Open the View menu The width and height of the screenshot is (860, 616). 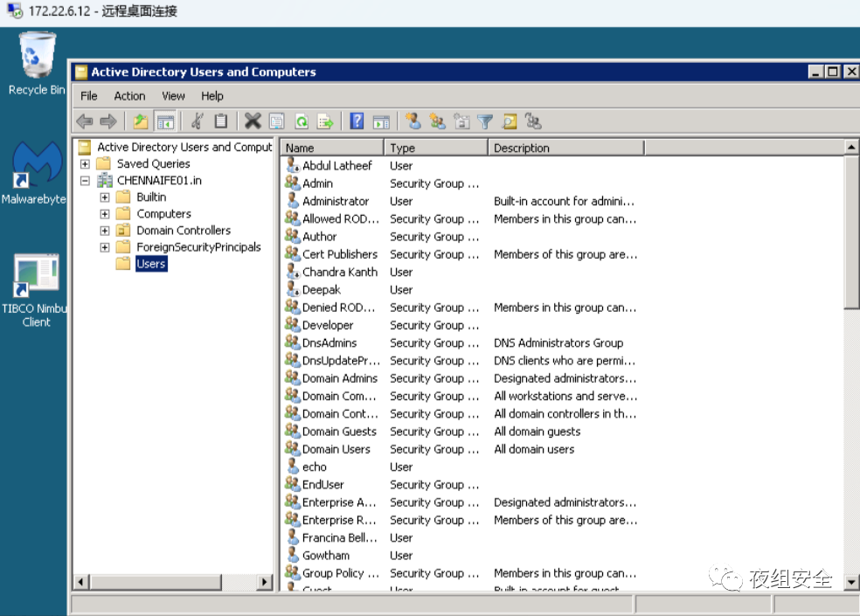(173, 96)
